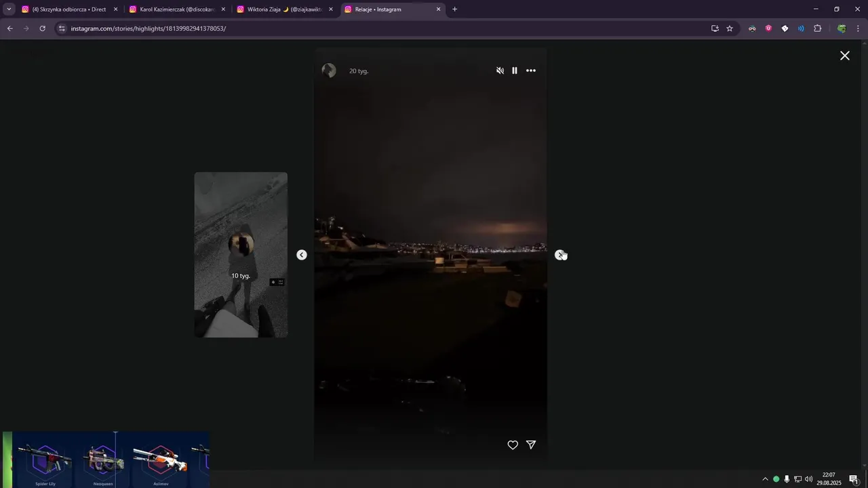Open the blue sound waves extension
This screenshot has height=488, width=868.
(801, 28)
